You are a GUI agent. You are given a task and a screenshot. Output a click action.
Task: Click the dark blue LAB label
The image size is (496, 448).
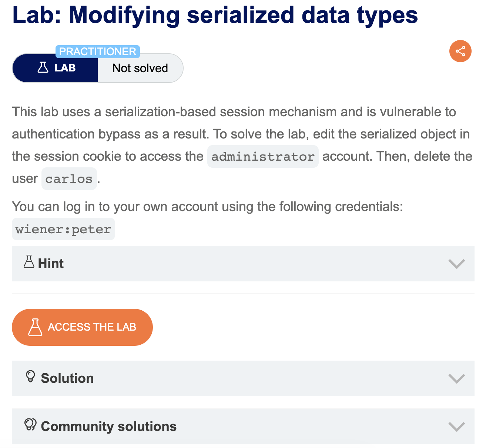[65, 68]
